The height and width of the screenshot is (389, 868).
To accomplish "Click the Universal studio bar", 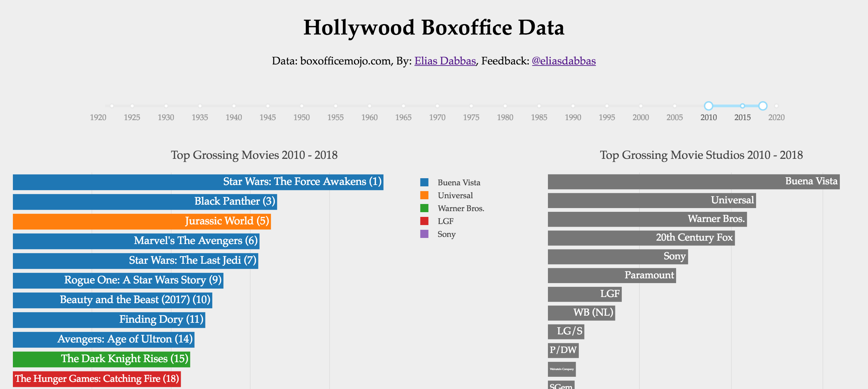I will (x=652, y=200).
